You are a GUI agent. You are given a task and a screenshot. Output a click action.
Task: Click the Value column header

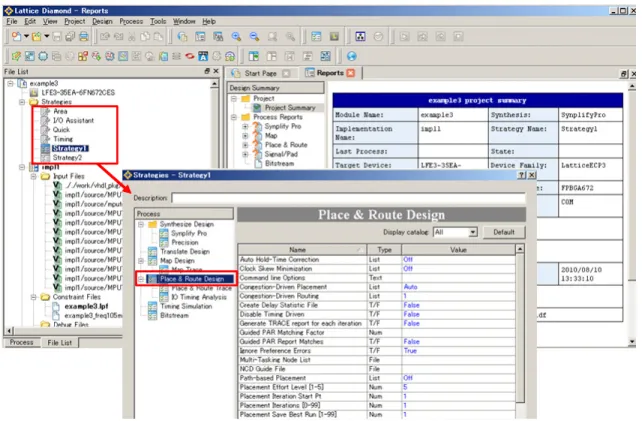[458, 250]
